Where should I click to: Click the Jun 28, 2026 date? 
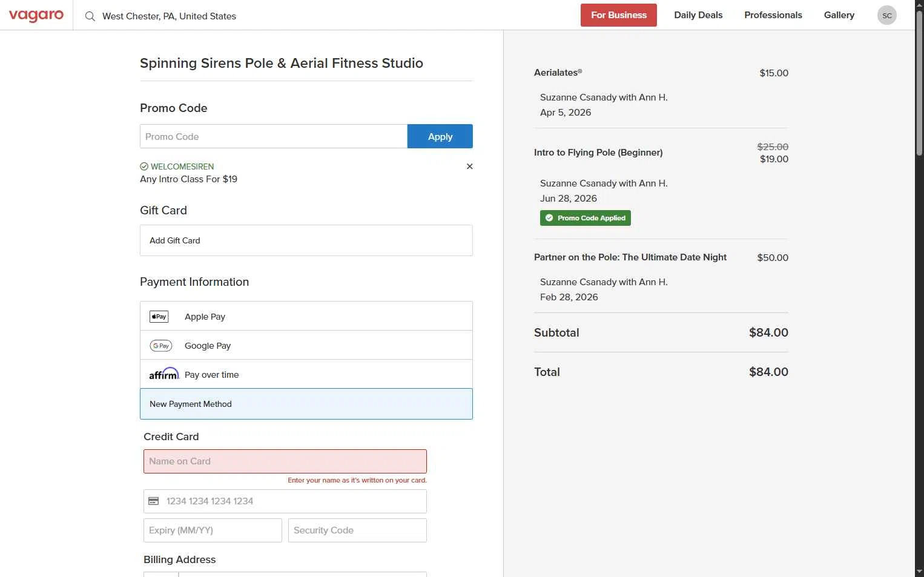pyautogui.click(x=569, y=199)
